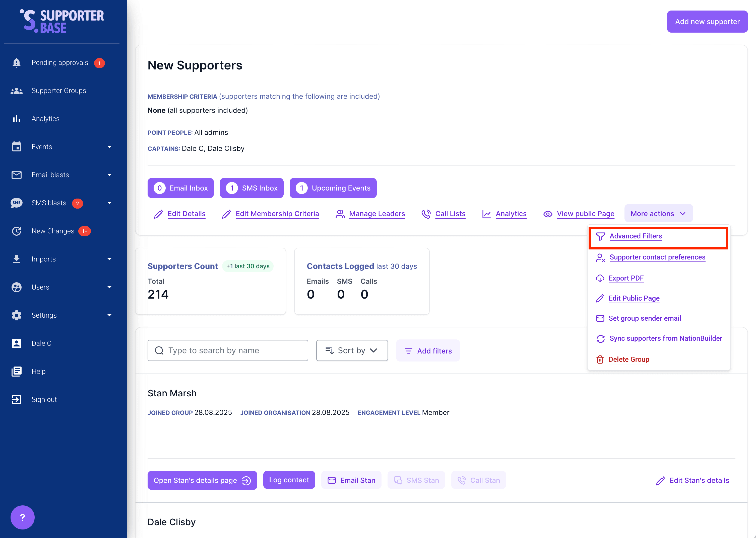Click the Add new supporter button
This screenshot has height=538, width=756.
(x=707, y=22)
